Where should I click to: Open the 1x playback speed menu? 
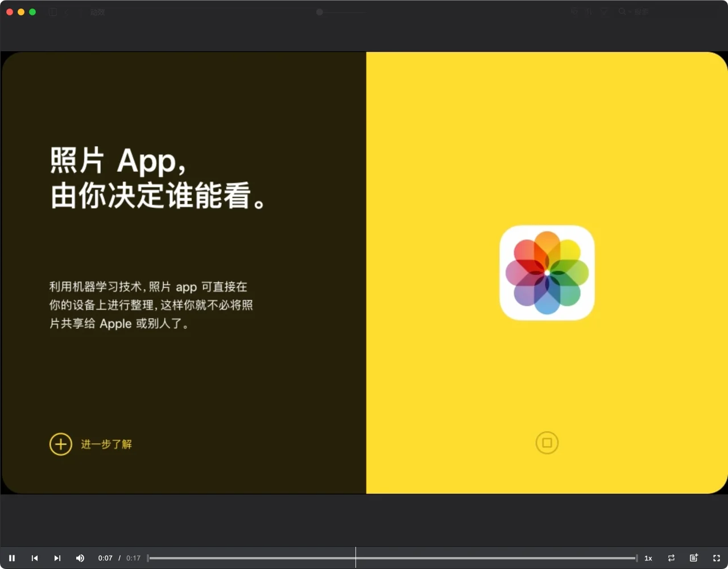(x=648, y=558)
